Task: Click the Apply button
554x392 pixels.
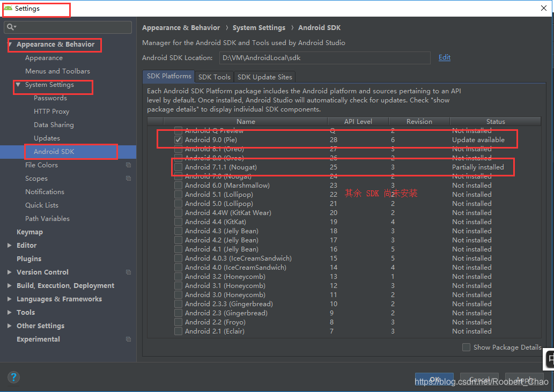Action: 525,380
